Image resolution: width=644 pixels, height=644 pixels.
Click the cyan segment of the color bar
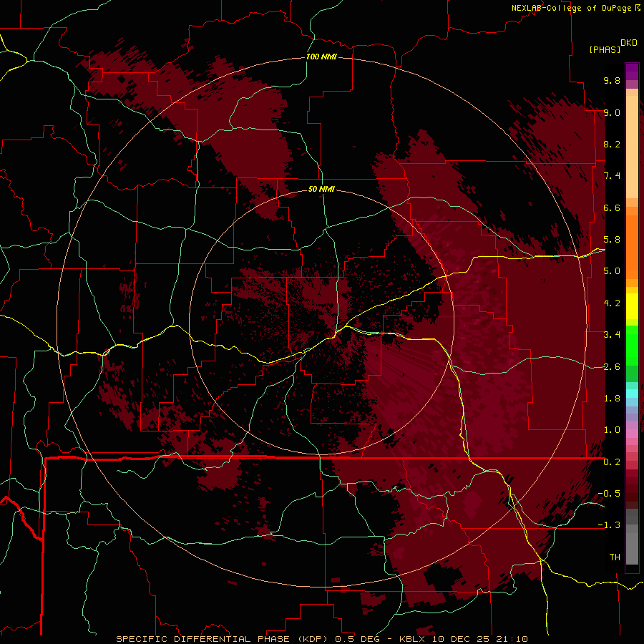[632, 394]
